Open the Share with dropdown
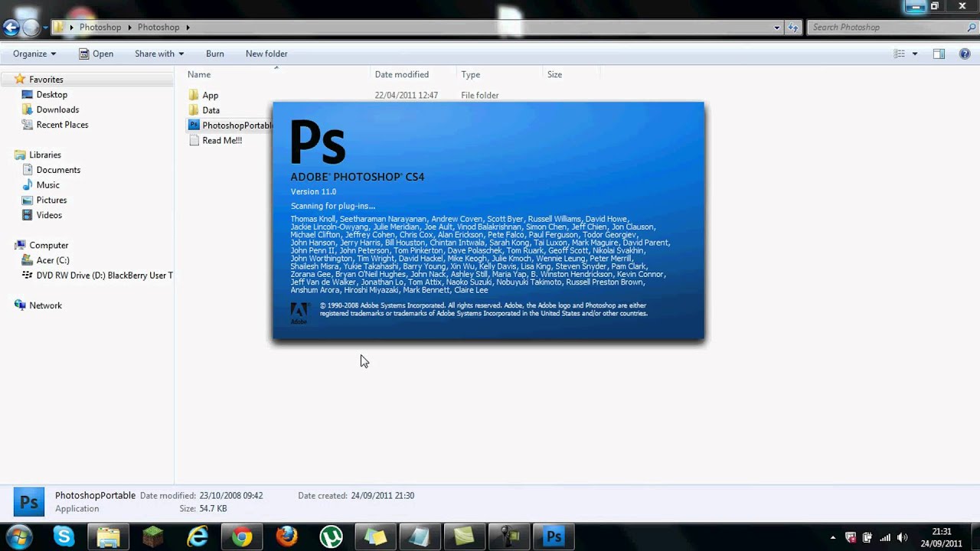The image size is (980, 551). point(159,54)
